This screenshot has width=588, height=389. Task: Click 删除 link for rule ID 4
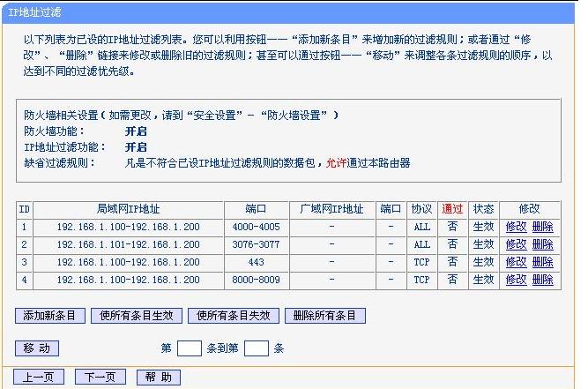click(x=543, y=280)
